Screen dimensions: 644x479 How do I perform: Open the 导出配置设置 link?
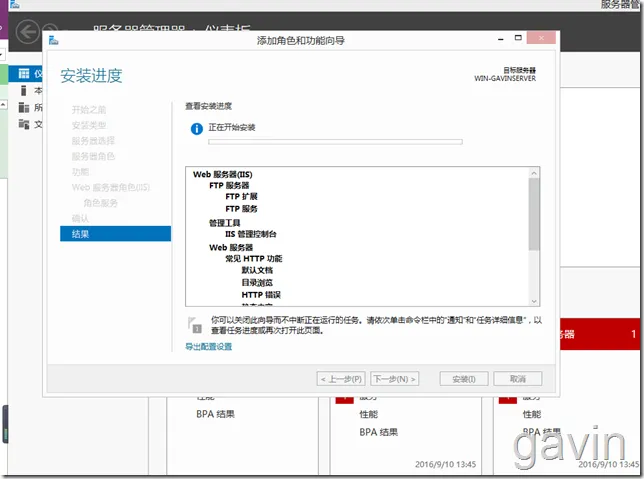(x=209, y=347)
